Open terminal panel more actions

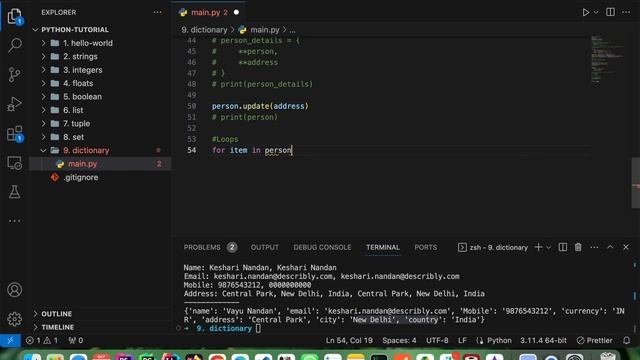[594, 247]
